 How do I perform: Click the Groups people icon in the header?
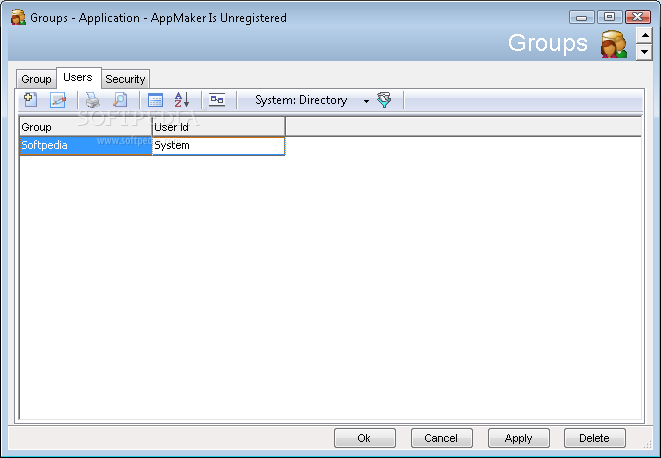(614, 44)
